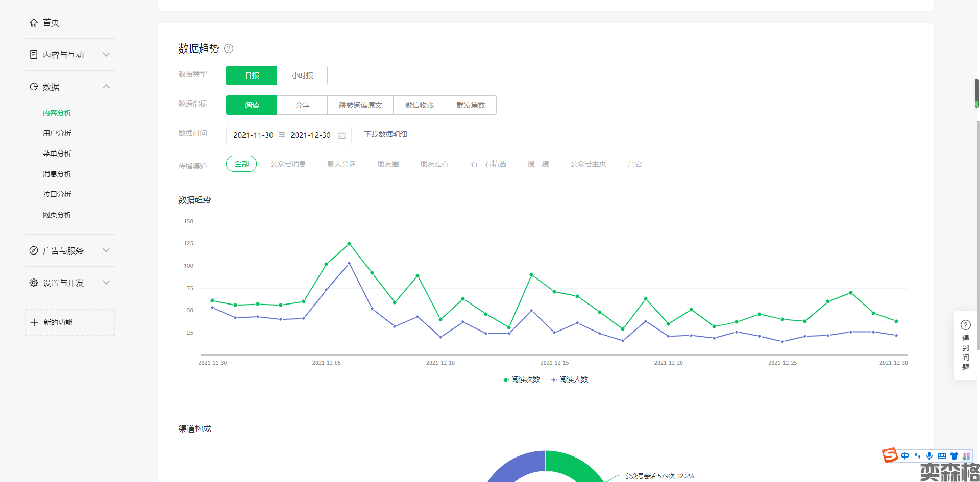Click the 下载数据明细 link
This screenshot has width=980, height=482.
click(385, 134)
